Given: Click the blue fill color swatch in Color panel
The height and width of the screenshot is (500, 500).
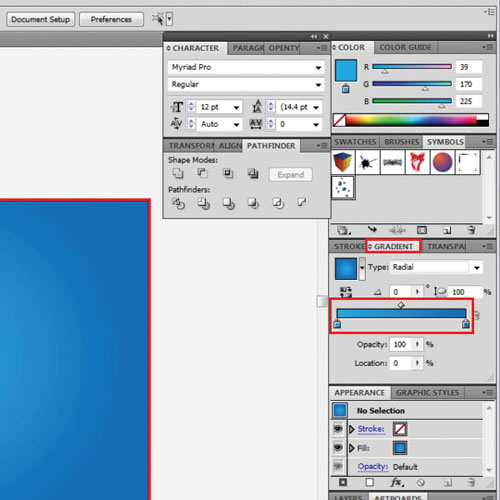Looking at the screenshot, I should click(346, 70).
